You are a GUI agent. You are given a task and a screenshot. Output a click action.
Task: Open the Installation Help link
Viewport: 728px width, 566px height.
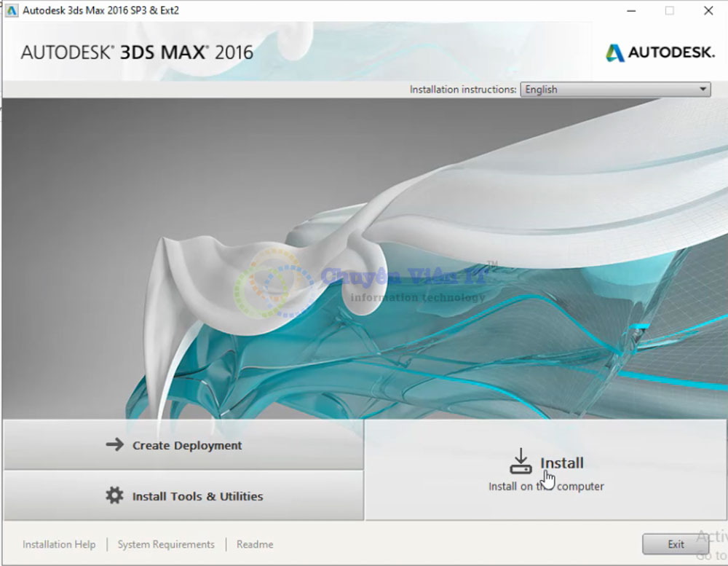(59, 544)
